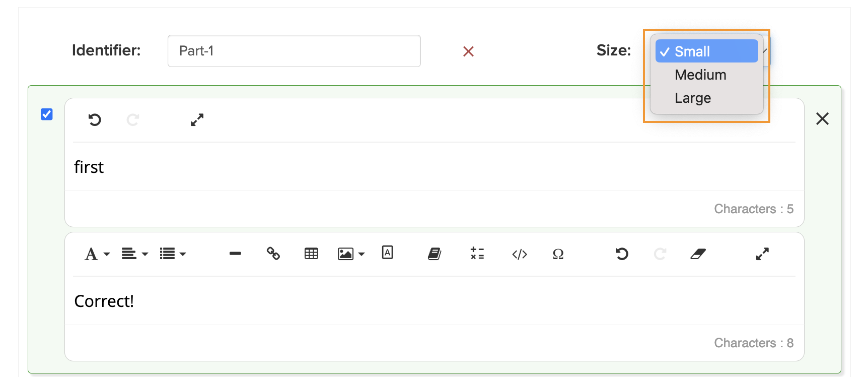Insert a horizontal line in feedback editor

[235, 254]
